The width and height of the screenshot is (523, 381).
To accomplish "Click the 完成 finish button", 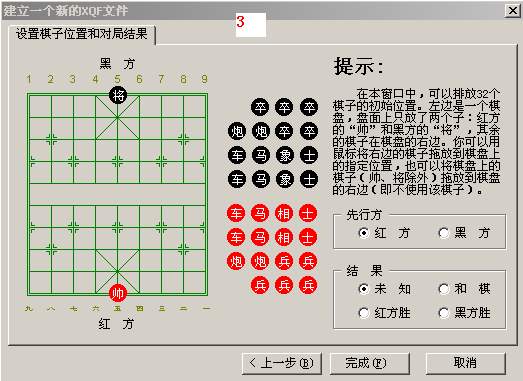I will click(x=370, y=363).
